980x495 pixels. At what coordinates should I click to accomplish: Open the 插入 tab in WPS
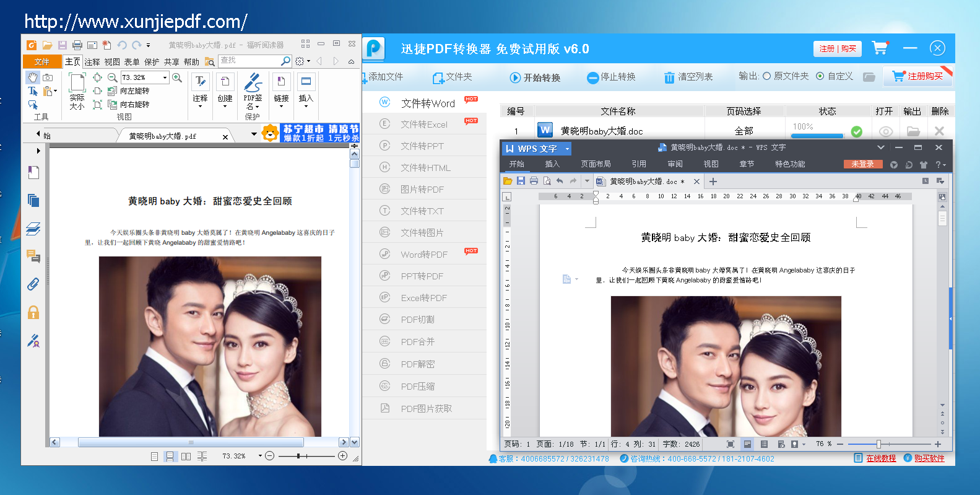[x=552, y=164]
